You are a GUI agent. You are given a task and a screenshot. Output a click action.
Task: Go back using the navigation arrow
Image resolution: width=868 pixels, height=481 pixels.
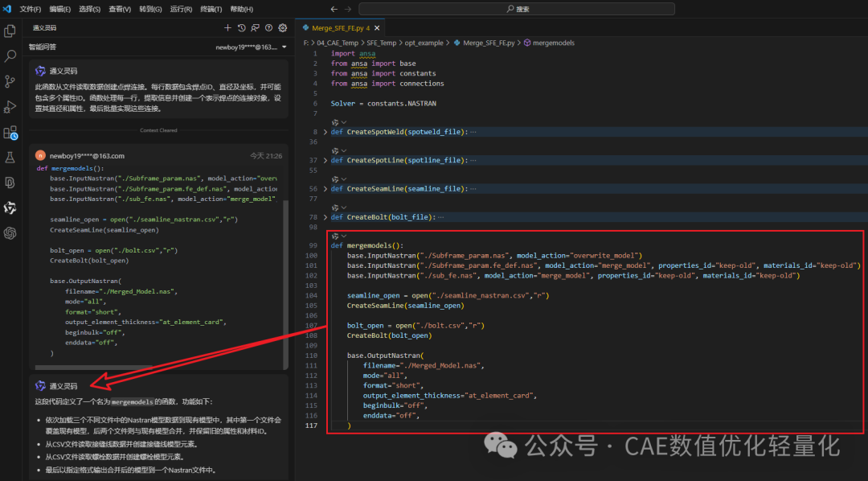(334, 9)
